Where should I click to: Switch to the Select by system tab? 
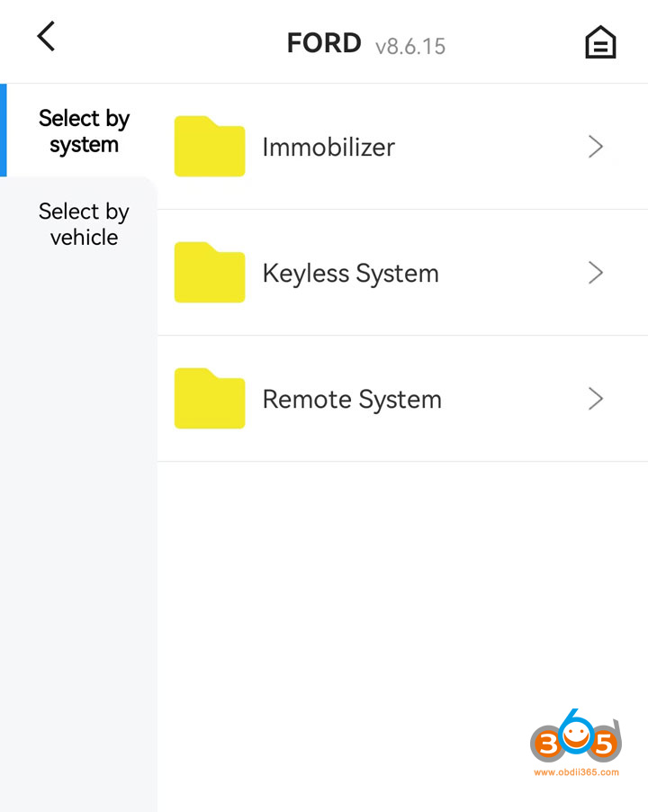coord(84,131)
